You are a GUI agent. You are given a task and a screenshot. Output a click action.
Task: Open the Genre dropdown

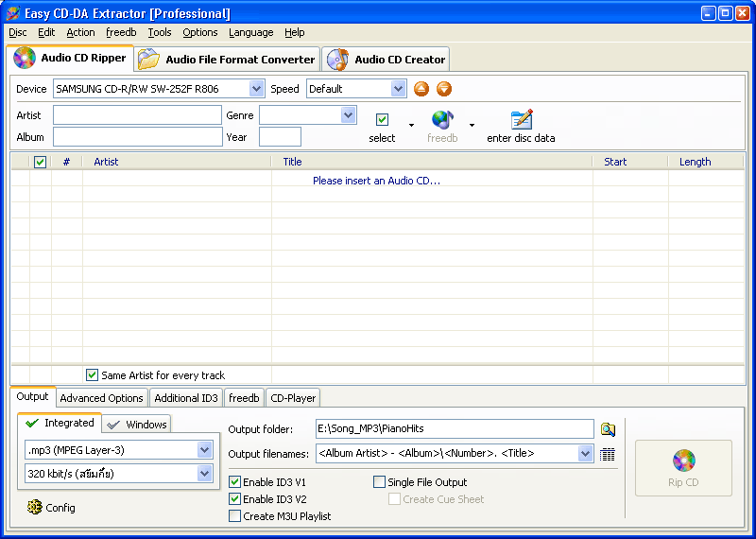click(348, 115)
